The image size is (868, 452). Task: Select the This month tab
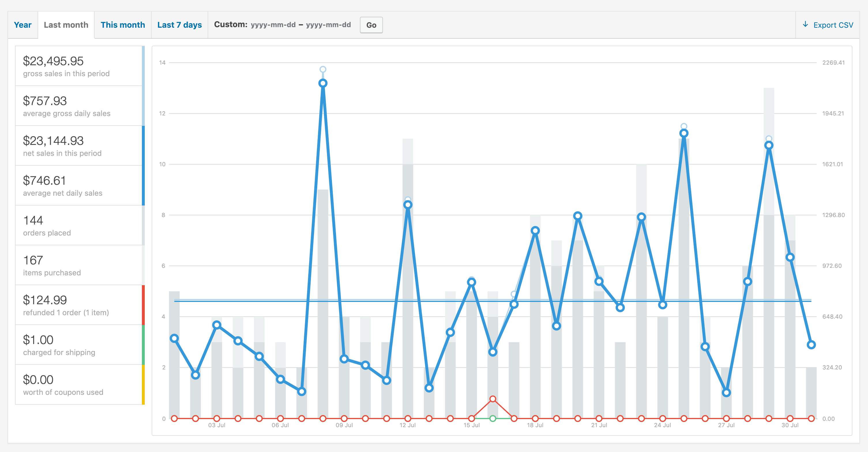[x=123, y=25]
